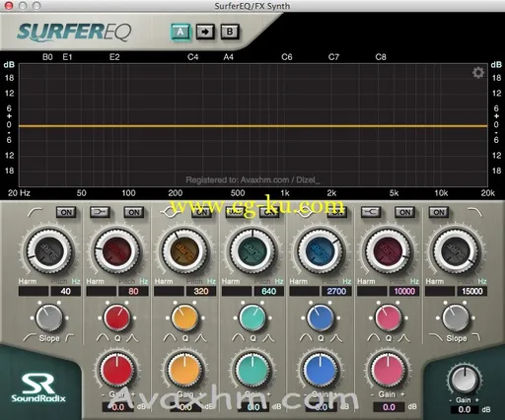Image resolution: width=505 pixels, height=420 pixels.
Task: Click the low shelf shape button of 80 Hz band
Action: pos(100,212)
